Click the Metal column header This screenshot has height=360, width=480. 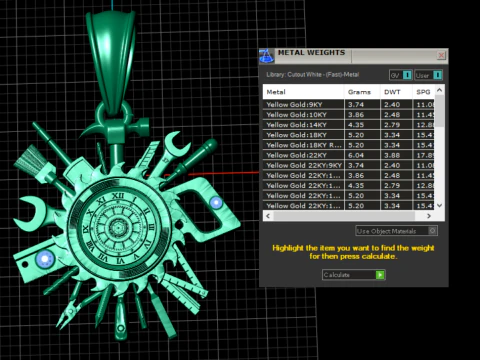[303, 92]
